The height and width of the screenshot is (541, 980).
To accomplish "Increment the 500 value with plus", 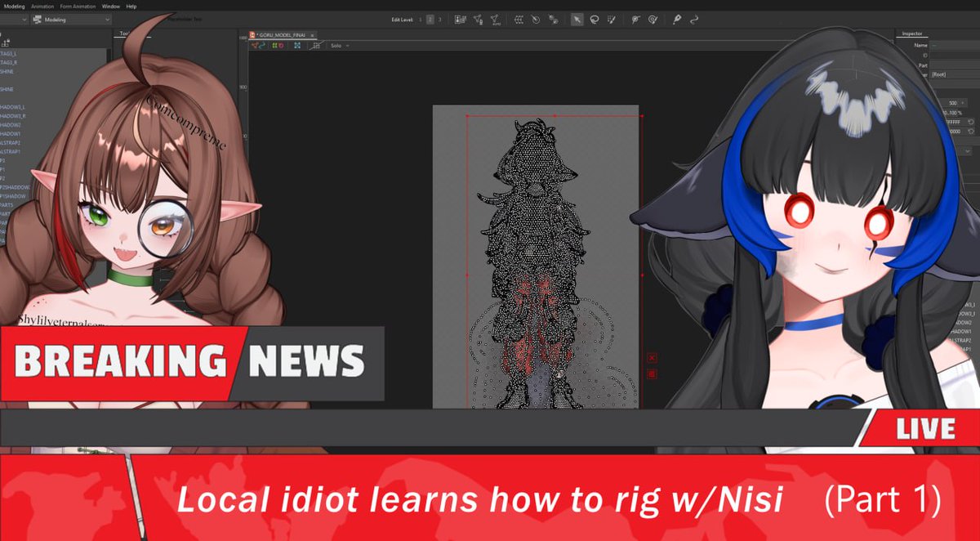I will coord(963,103).
